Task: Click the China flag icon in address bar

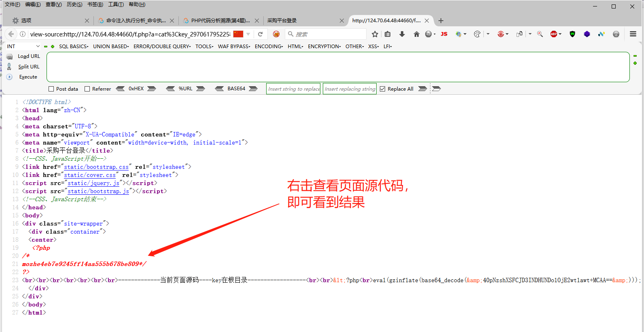Action: [x=238, y=34]
